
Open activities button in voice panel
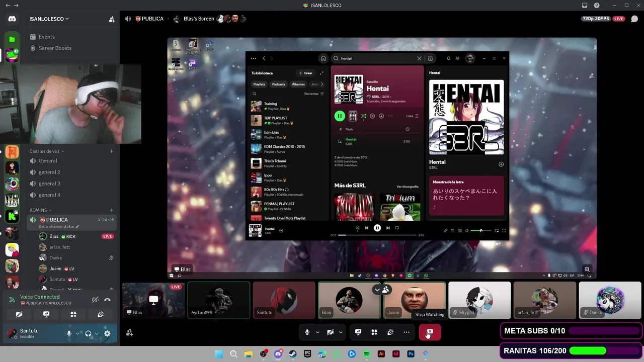click(73, 314)
